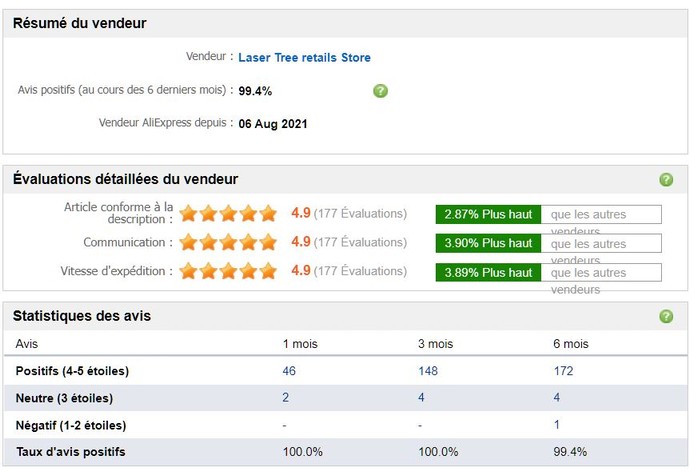Click star rating for Vitesse d'expédition
Image resolution: width=689 pixels, height=471 pixels.
(228, 271)
